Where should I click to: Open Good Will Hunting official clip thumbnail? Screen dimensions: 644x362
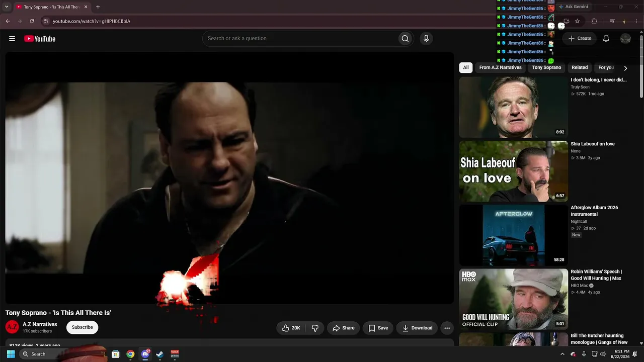pos(513,299)
